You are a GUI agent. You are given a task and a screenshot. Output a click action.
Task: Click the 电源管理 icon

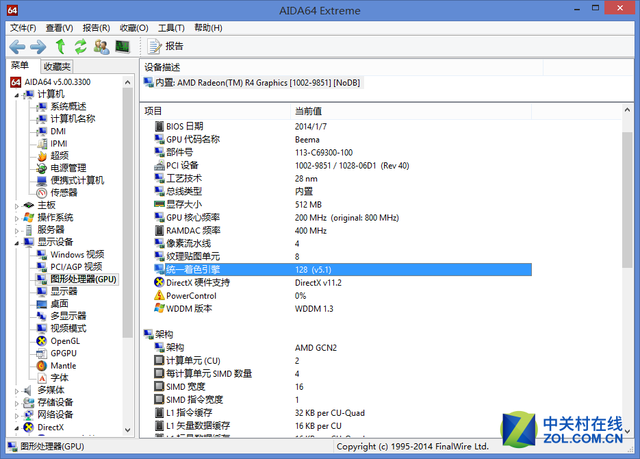point(42,168)
